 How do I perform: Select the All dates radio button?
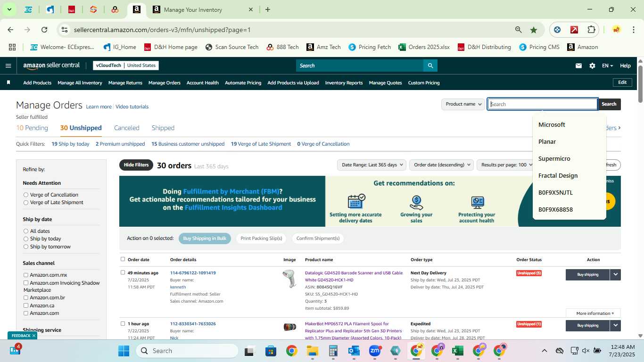point(26,231)
